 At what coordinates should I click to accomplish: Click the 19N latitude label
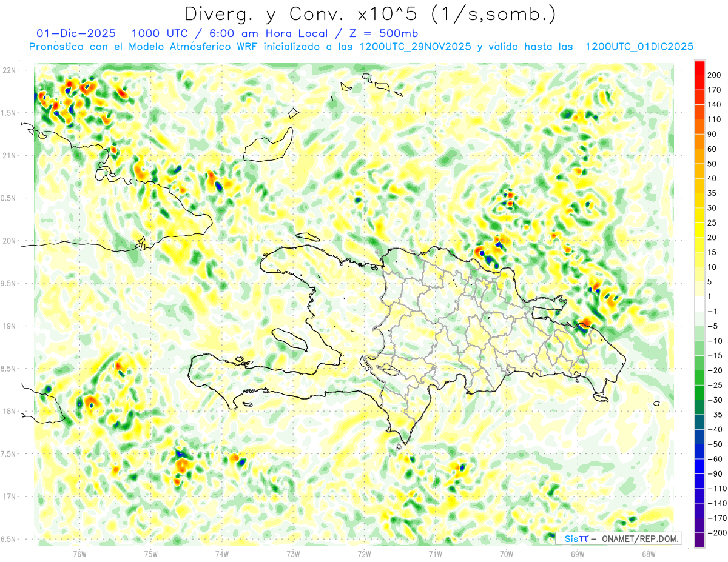[x=10, y=326]
